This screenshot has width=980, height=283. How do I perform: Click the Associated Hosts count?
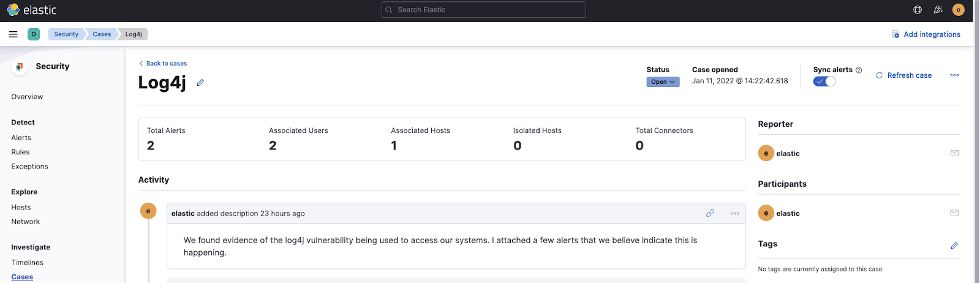coord(394,146)
